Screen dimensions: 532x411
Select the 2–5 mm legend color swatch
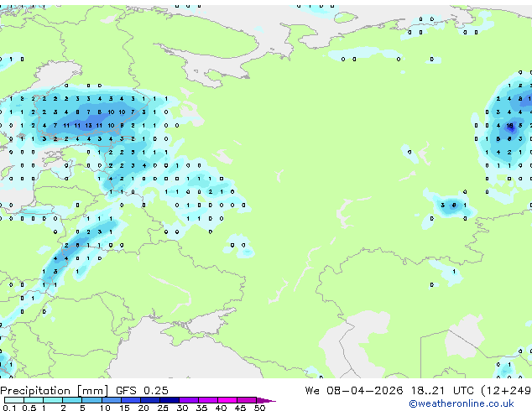point(72,400)
